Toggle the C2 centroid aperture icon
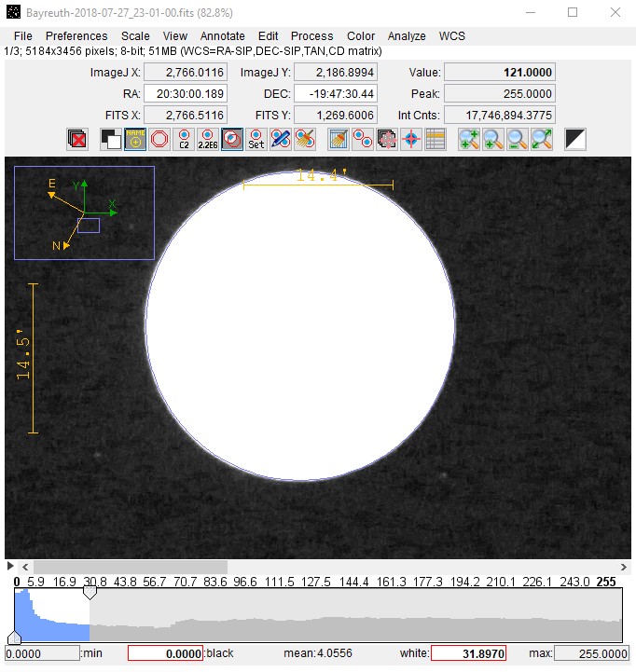 tap(185, 140)
